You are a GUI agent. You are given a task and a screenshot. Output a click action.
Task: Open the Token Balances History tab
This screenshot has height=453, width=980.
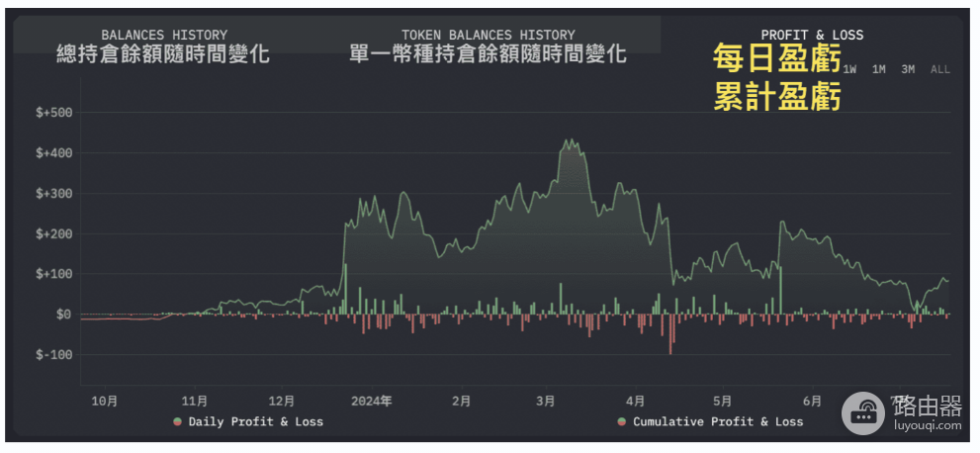(x=489, y=35)
